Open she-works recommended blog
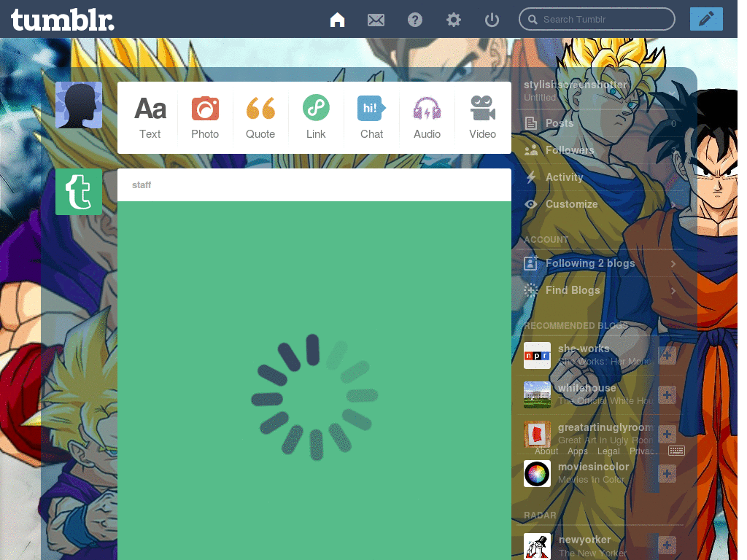Viewport: 747px width, 560px height. [583, 349]
